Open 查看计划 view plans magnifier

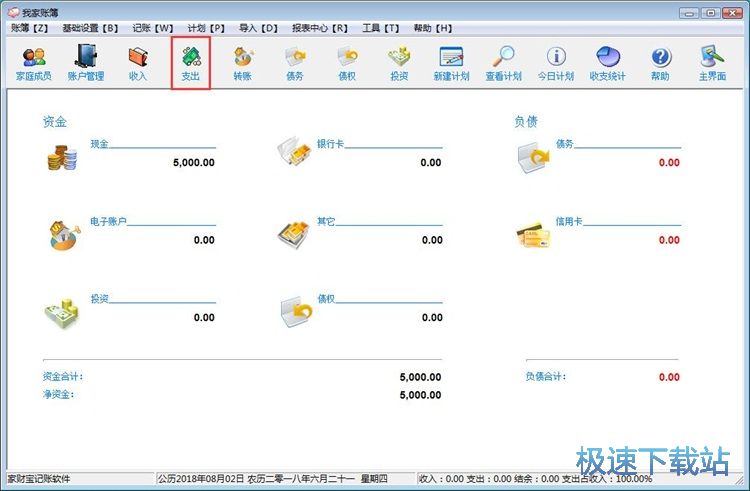click(503, 63)
